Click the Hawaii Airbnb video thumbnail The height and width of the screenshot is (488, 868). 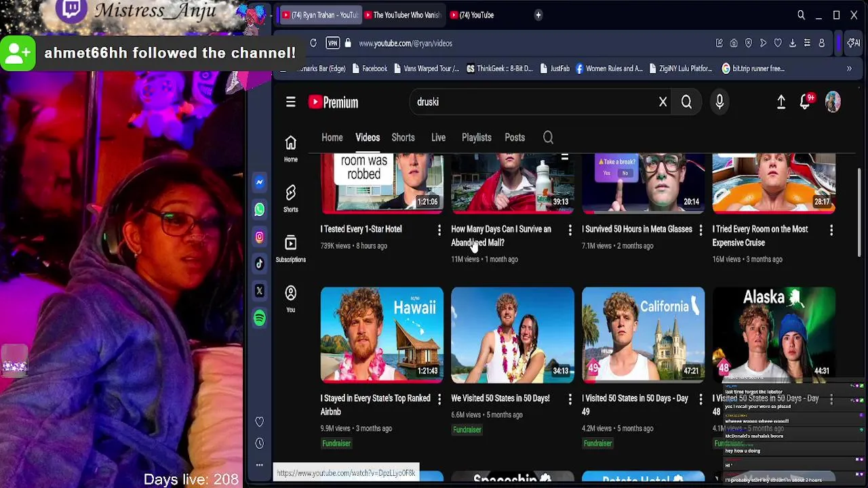coord(382,335)
